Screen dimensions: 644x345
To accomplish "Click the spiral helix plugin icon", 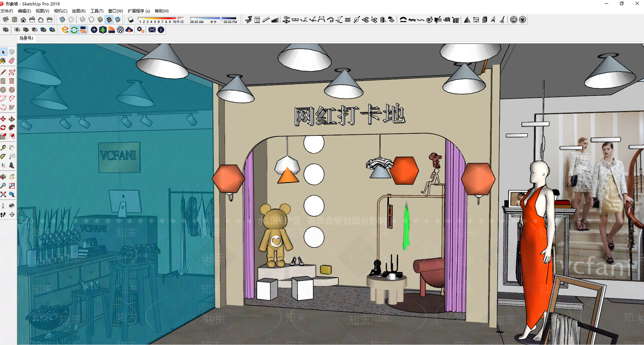I will tap(429, 19).
